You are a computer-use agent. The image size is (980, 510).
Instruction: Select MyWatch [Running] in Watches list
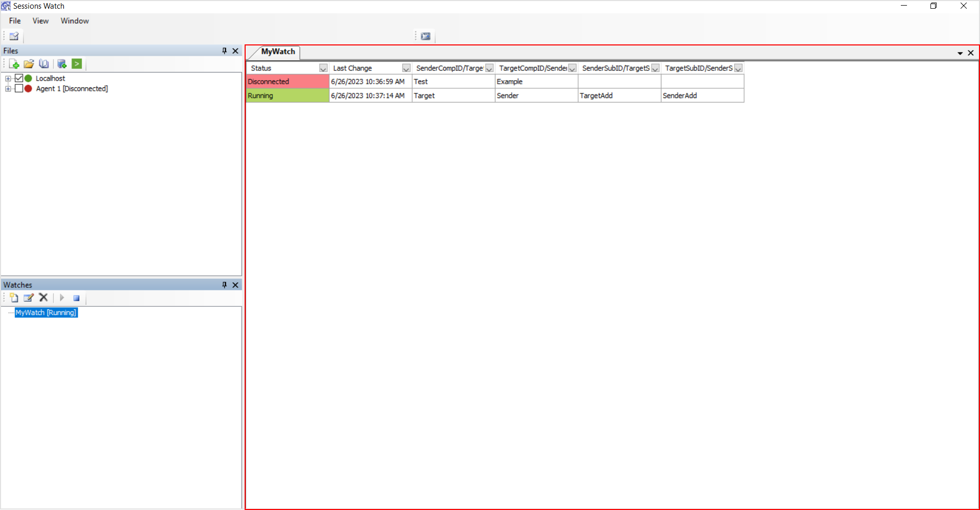point(46,312)
